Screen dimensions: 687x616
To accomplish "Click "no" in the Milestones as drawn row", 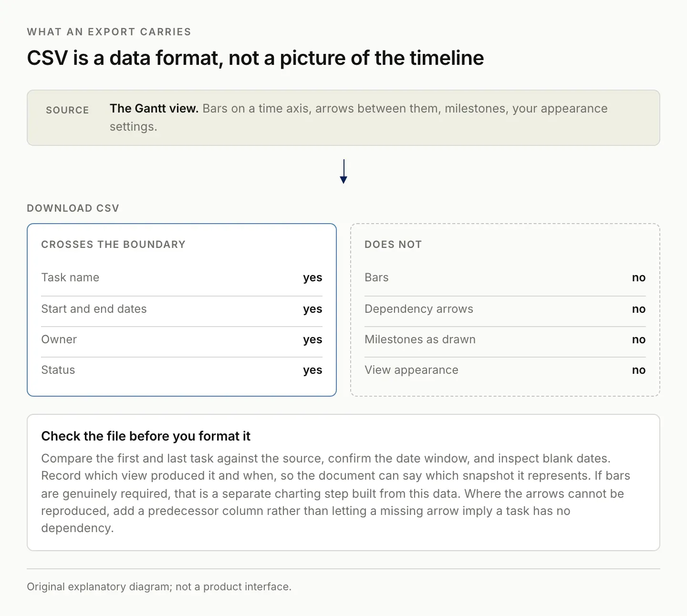I will [x=639, y=339].
